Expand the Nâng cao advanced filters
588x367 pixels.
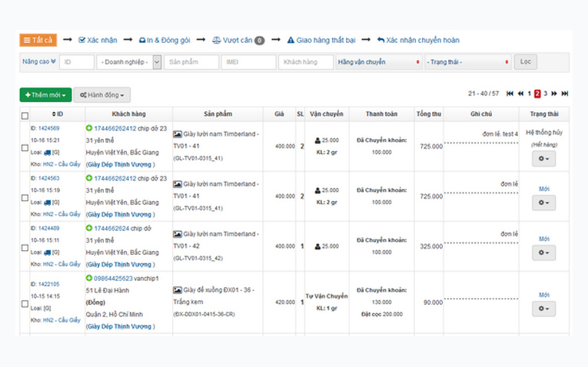[39, 61]
